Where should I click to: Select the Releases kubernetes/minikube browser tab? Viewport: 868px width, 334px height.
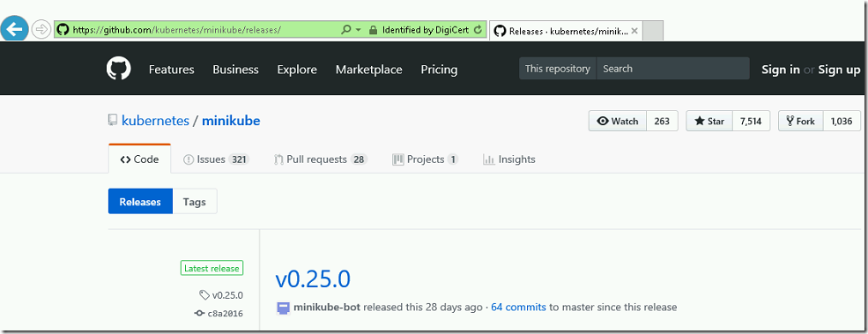coord(565,31)
